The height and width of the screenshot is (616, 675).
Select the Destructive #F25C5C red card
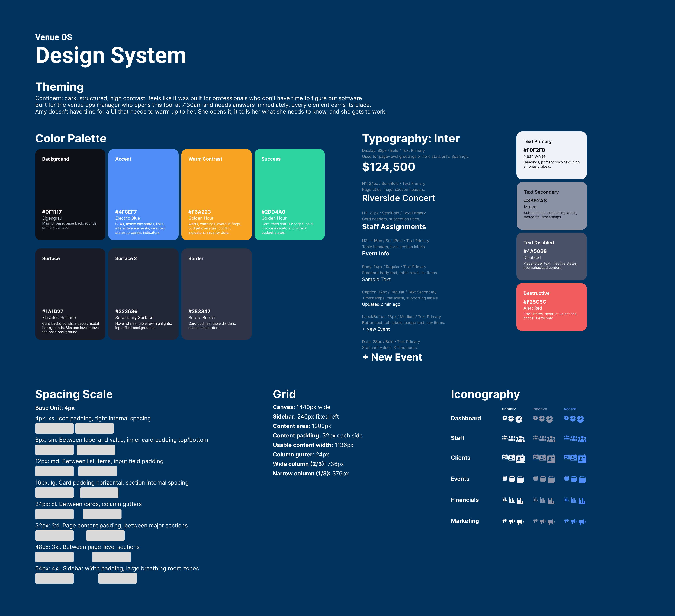[551, 307]
